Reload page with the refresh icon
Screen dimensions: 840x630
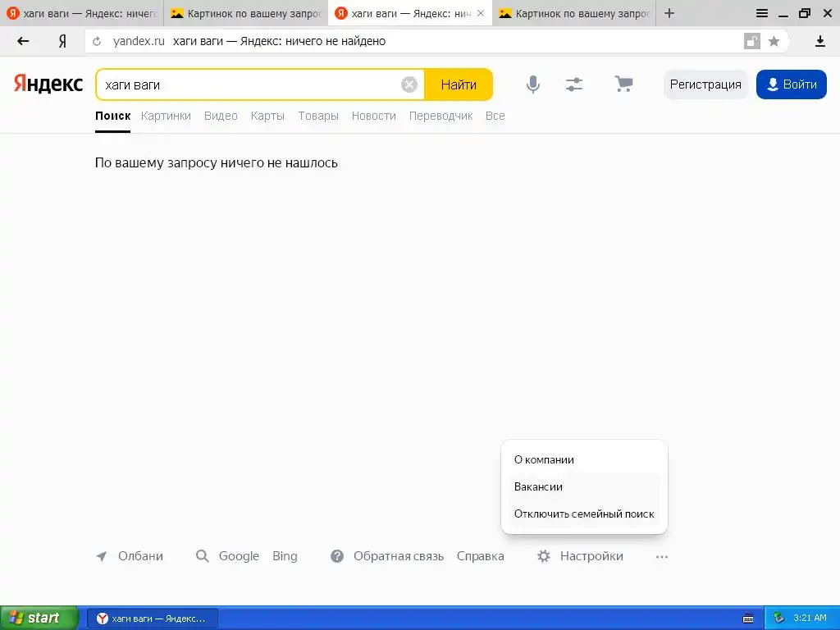[x=97, y=41]
